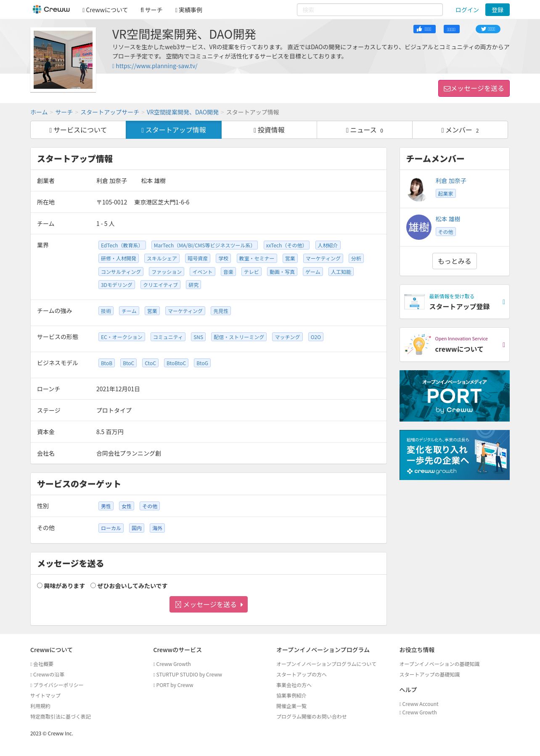
Task: Click the Facebook like button
Action: pyautogui.click(x=424, y=29)
